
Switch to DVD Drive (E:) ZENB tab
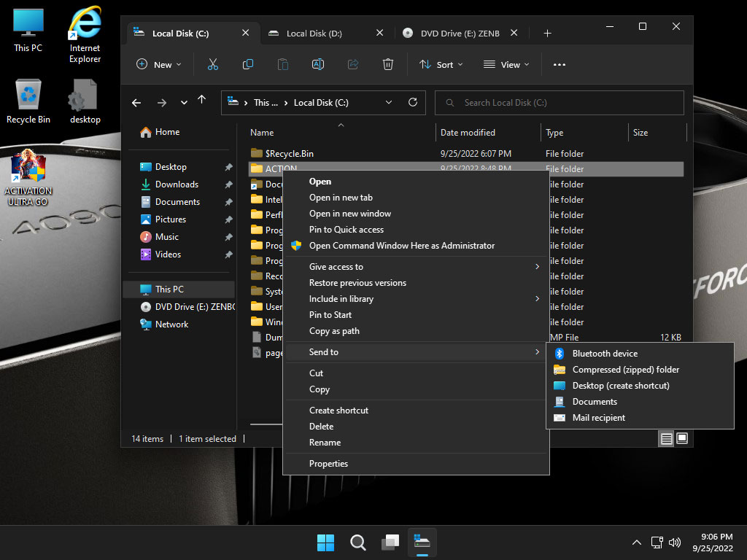click(x=460, y=33)
